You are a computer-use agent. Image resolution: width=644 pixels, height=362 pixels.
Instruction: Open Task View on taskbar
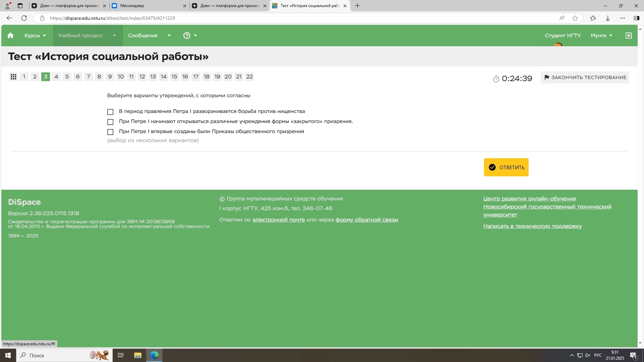click(x=121, y=355)
